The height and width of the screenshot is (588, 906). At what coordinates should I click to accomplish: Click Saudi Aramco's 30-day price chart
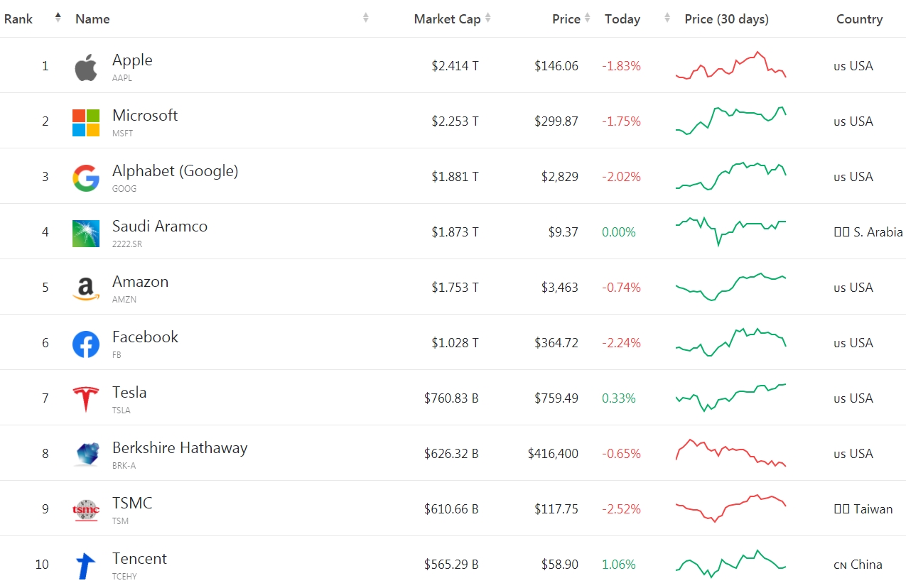(730, 232)
